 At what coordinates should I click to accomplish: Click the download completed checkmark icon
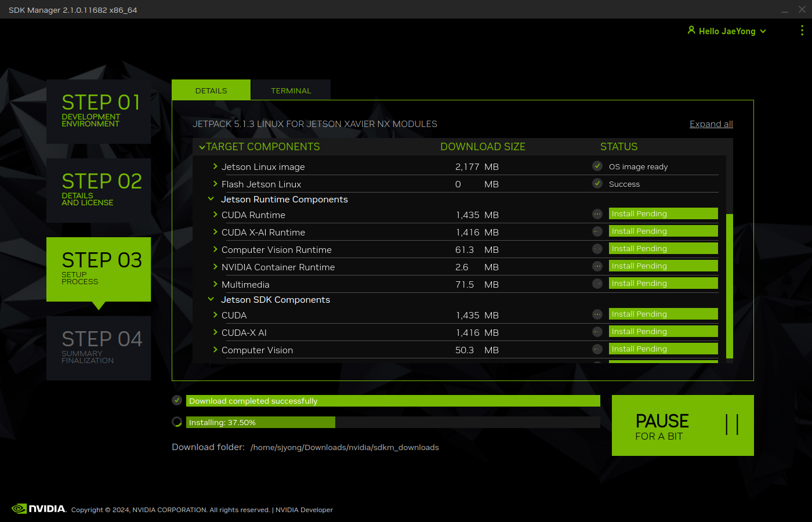click(x=177, y=400)
